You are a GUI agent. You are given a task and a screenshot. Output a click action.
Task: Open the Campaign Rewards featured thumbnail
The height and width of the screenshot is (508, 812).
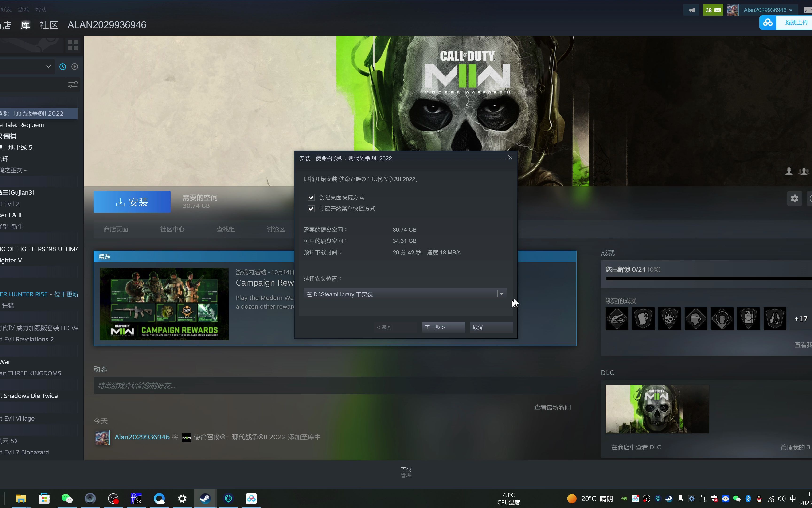point(164,304)
